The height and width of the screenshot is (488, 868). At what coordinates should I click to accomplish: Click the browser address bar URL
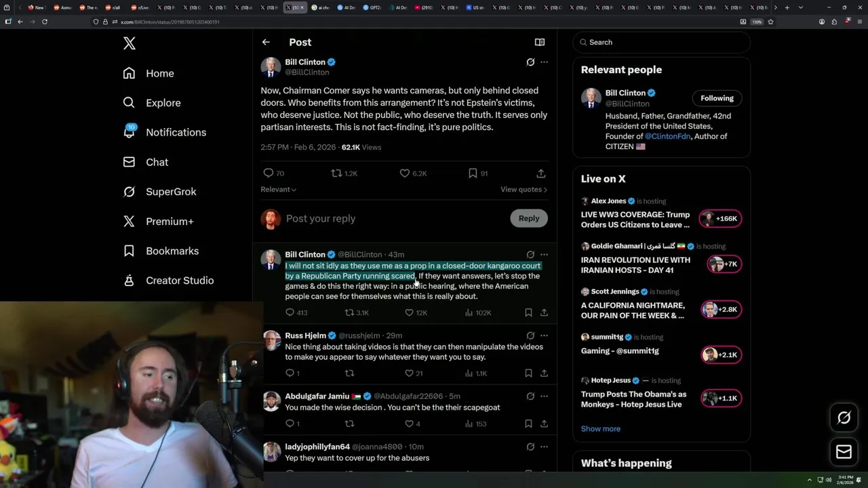point(170,22)
